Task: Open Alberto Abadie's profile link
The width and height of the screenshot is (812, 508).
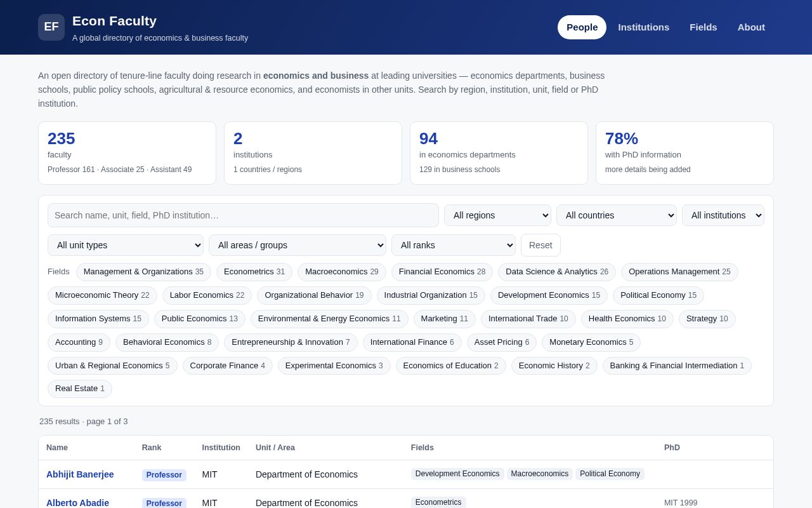Action: pos(77,503)
